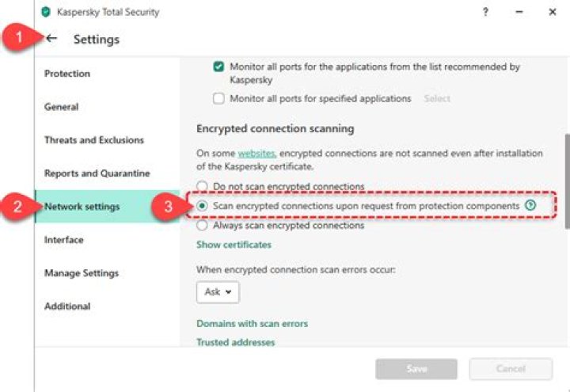Choose scan encrypted connections upon request

(x=203, y=206)
